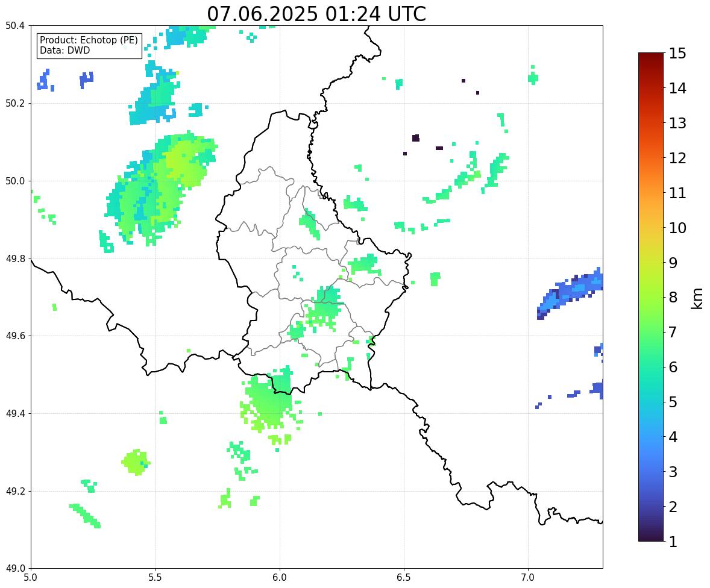
Task: Click the colorbar label '11'
Action: coord(677,193)
